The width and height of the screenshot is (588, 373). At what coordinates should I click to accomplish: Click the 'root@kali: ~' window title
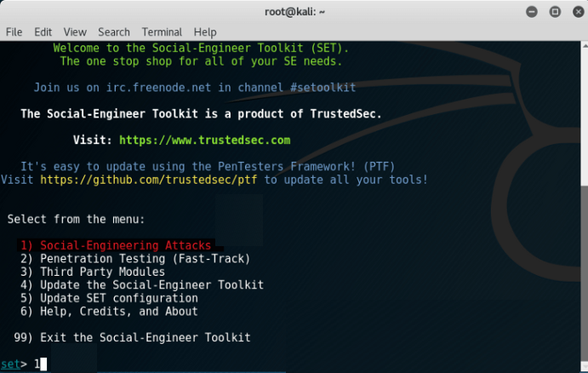[x=294, y=12]
